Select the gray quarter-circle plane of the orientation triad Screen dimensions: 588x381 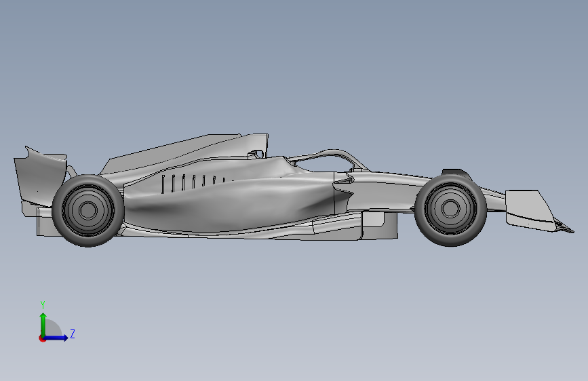coord(52,329)
